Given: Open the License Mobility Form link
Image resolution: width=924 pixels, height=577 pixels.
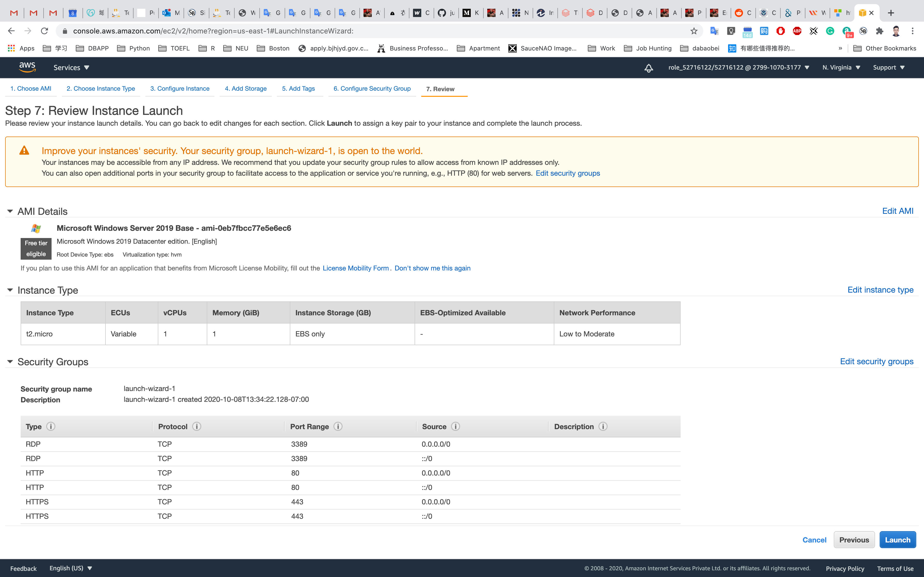Looking at the screenshot, I should (x=356, y=268).
